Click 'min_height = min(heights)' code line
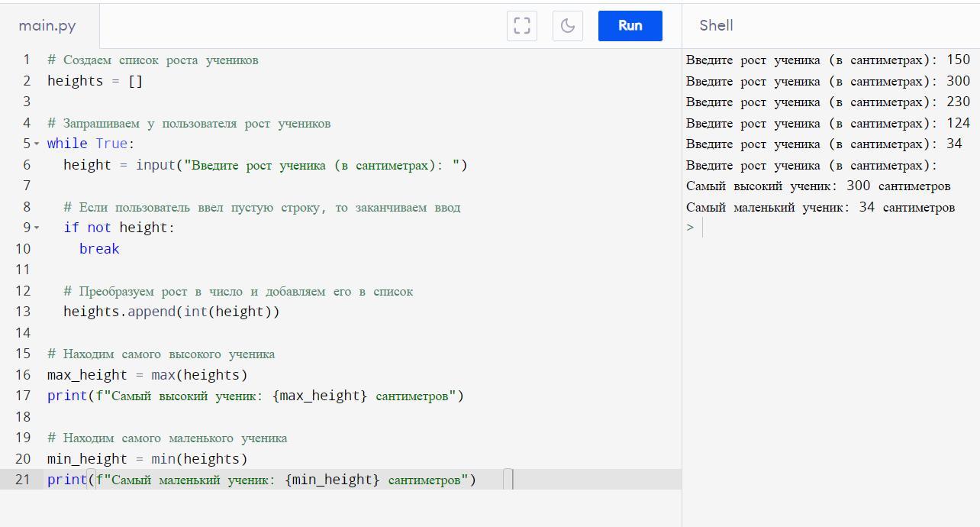The image size is (980, 527). 147,459
